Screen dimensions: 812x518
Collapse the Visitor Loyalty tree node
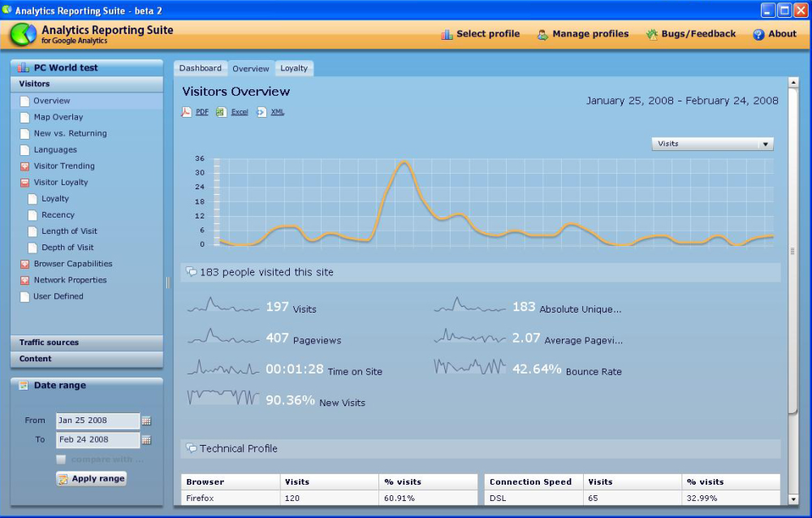pos(24,183)
